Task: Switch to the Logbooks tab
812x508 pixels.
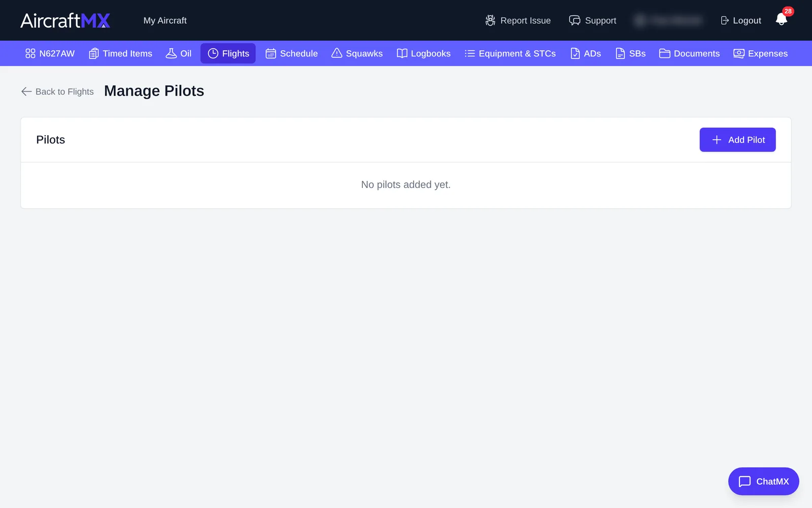Action: pos(424,53)
